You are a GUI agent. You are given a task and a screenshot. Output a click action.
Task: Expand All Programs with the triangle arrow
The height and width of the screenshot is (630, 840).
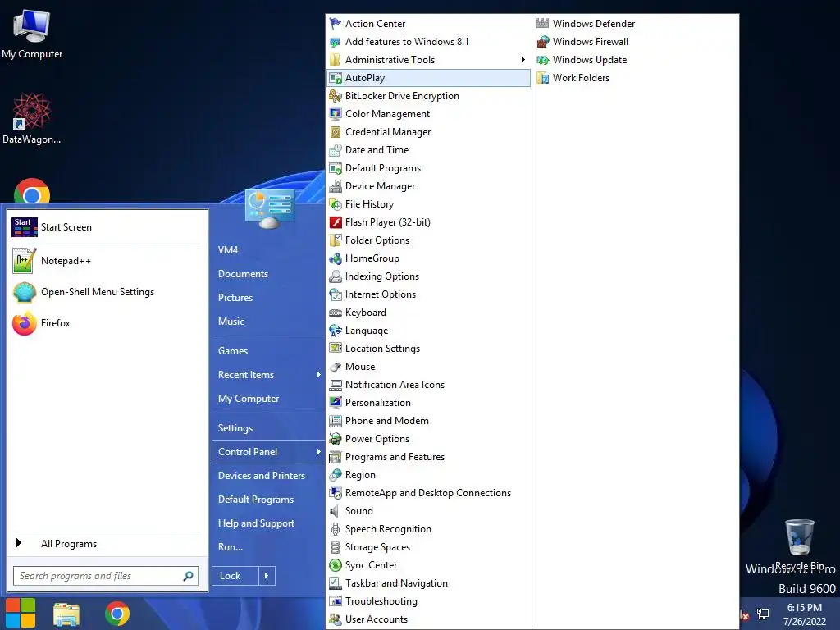pyautogui.click(x=19, y=543)
